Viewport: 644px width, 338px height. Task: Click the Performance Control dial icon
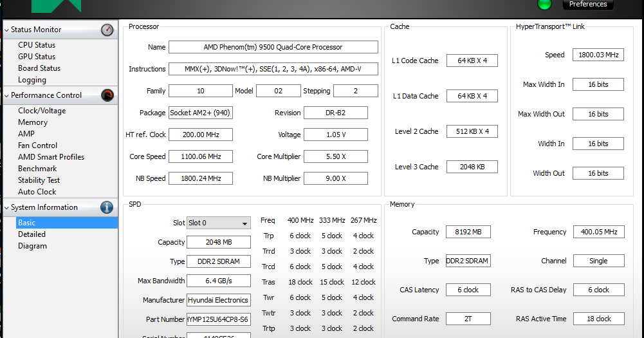point(107,95)
